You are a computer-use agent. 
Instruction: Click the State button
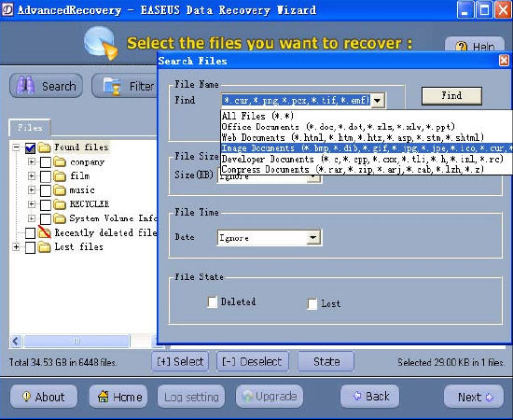click(326, 361)
